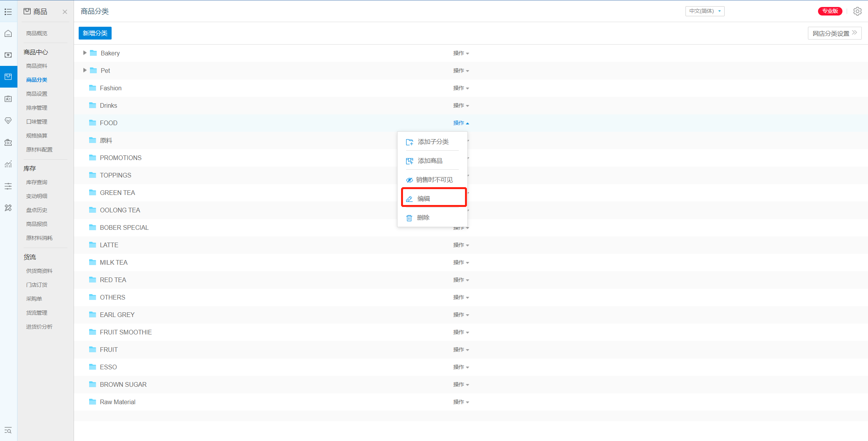
Task: Click the marketing coupon icon in sidebar
Action: click(x=8, y=143)
